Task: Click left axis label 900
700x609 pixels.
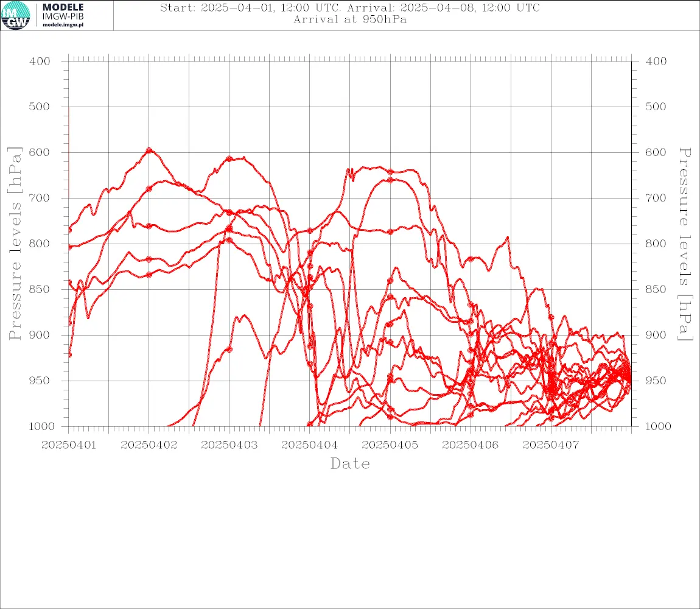Action: (x=40, y=335)
